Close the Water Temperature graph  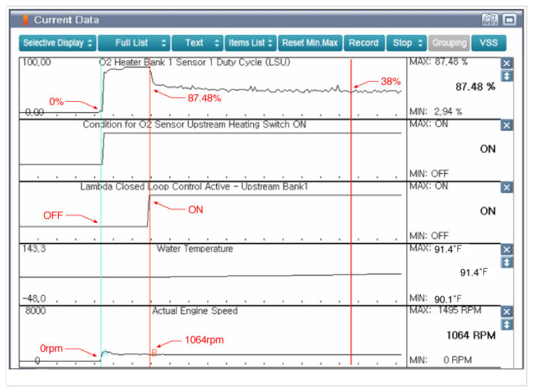pos(507,249)
